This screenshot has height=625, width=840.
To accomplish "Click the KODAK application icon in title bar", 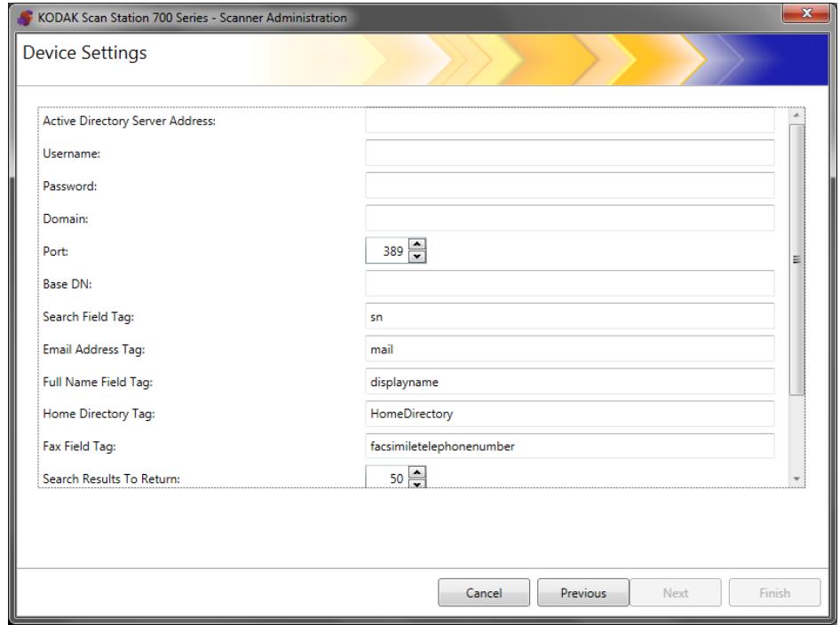I will [x=25, y=18].
